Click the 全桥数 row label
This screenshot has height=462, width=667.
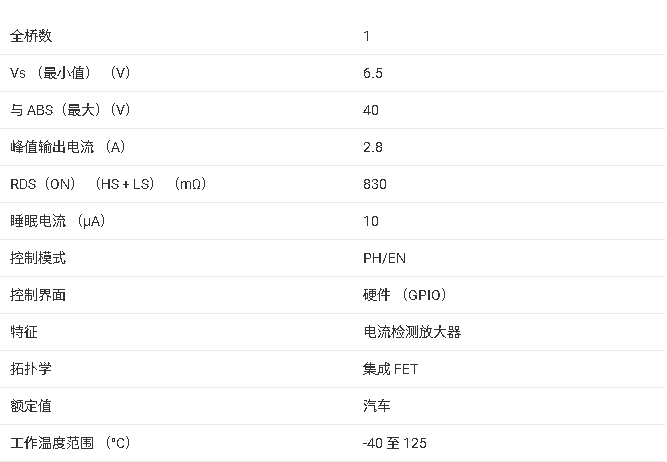coord(31,36)
